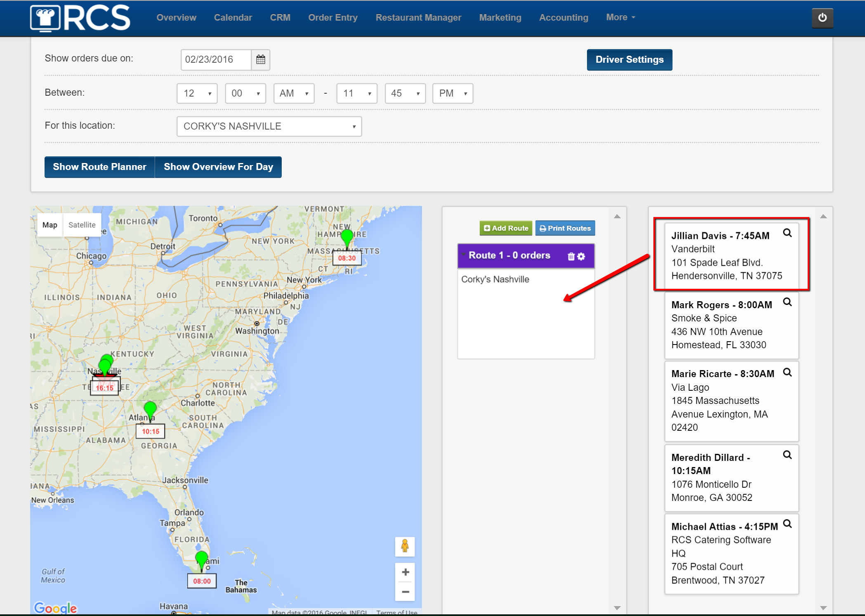This screenshot has width=865, height=616.
Task: Click the Street View pegman icon
Action: (405, 546)
